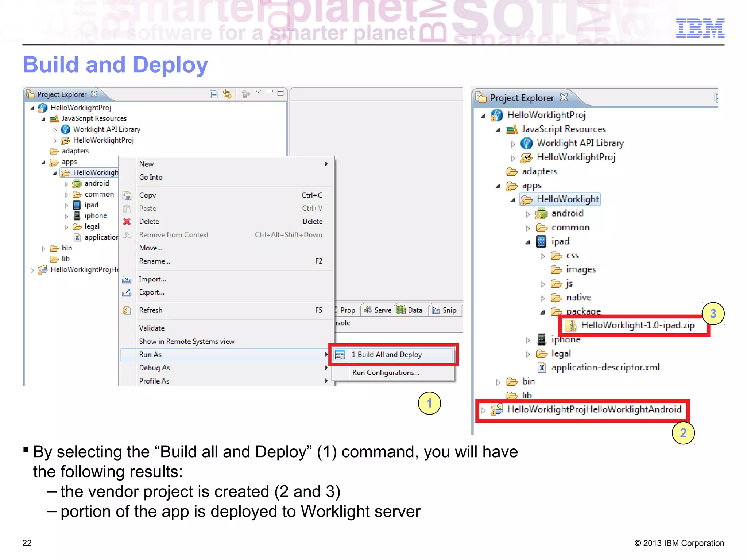
Task: Click the Delete red X icon
Action: 127,222
